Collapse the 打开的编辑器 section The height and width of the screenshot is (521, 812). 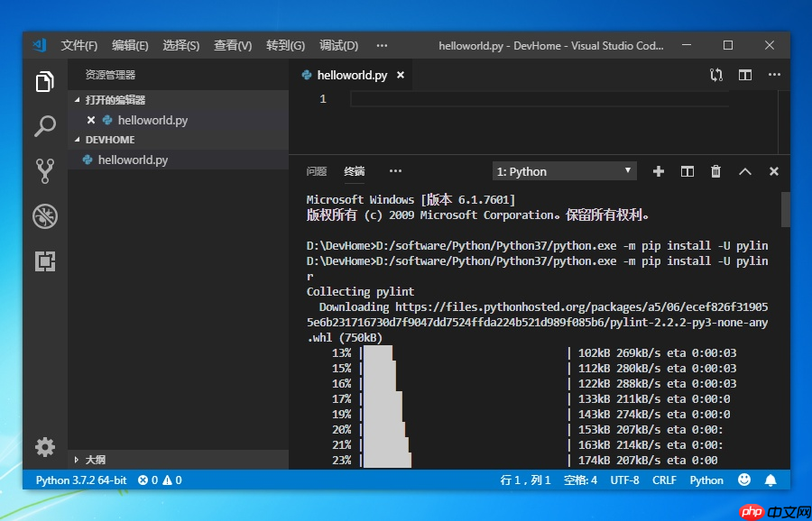[178, 100]
